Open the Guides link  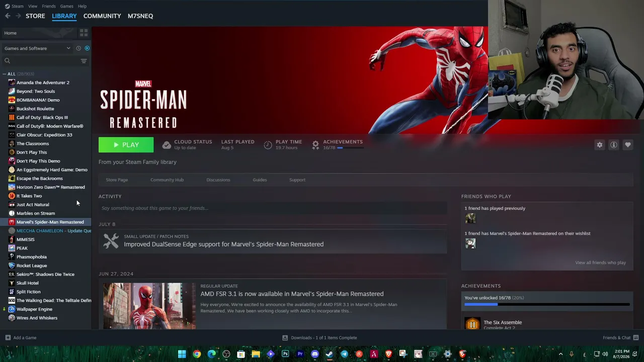(x=260, y=179)
